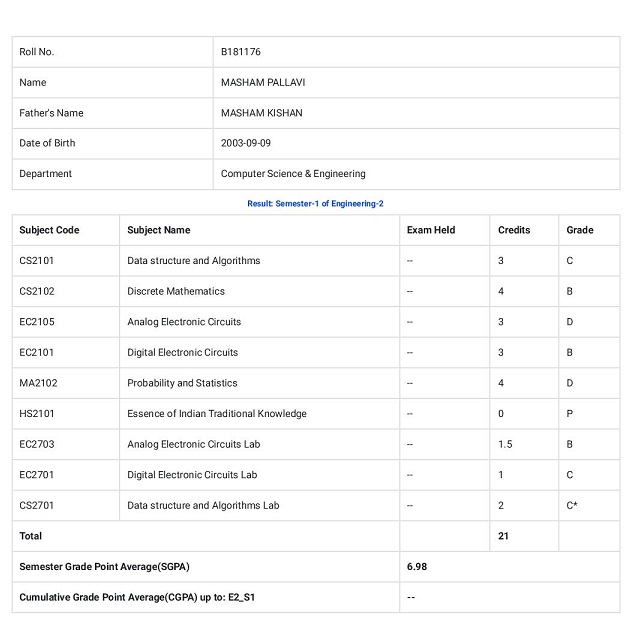This screenshot has width=639, height=622.
Task: Select date of birth 2003-09-09
Action: [246, 143]
